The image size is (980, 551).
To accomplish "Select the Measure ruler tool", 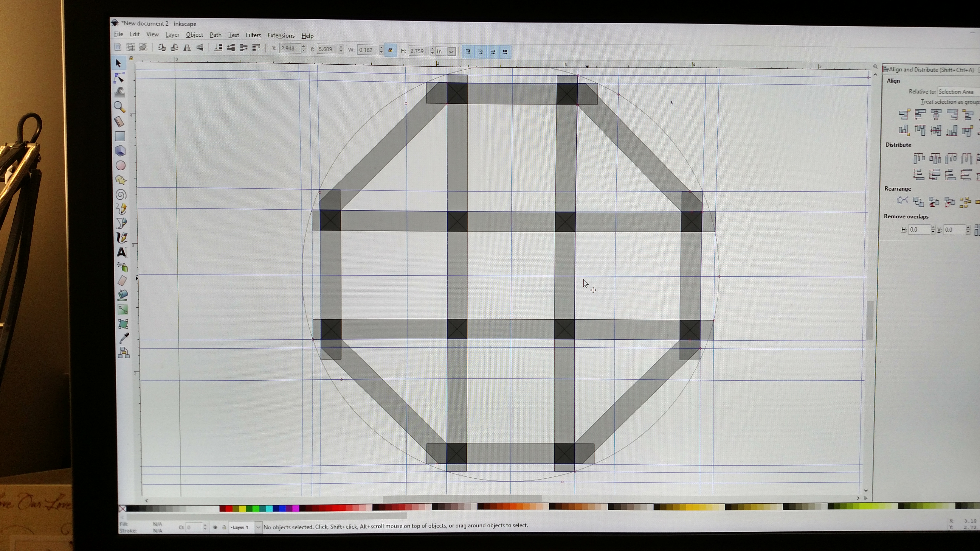I will (120, 121).
